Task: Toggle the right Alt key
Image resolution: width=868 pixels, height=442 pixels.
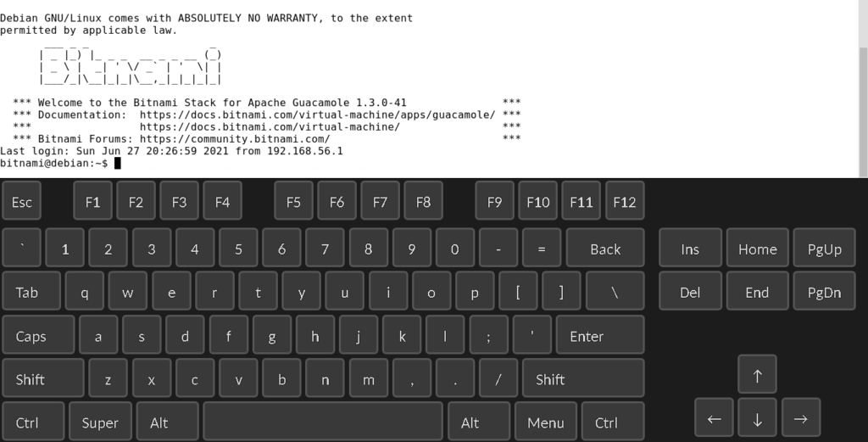Action: pyautogui.click(x=478, y=422)
